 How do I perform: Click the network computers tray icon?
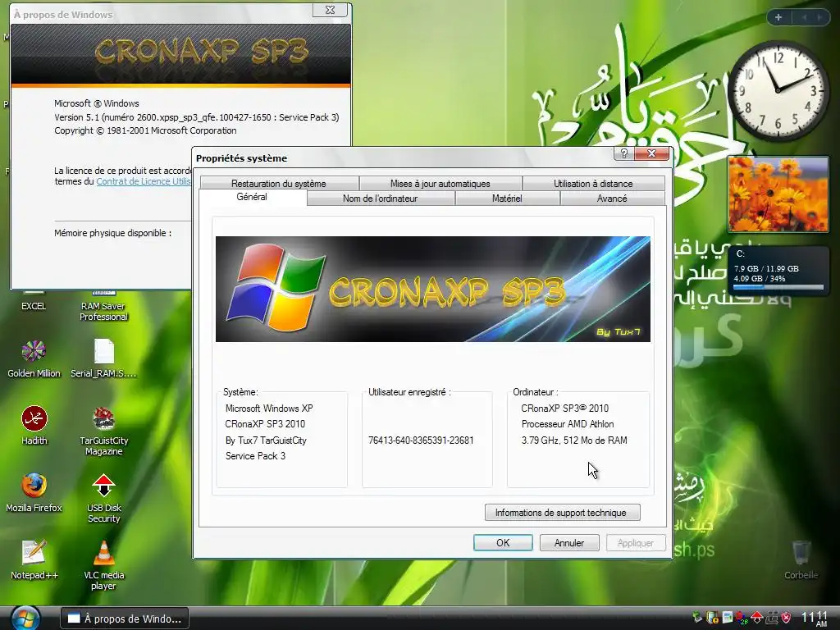(772, 618)
